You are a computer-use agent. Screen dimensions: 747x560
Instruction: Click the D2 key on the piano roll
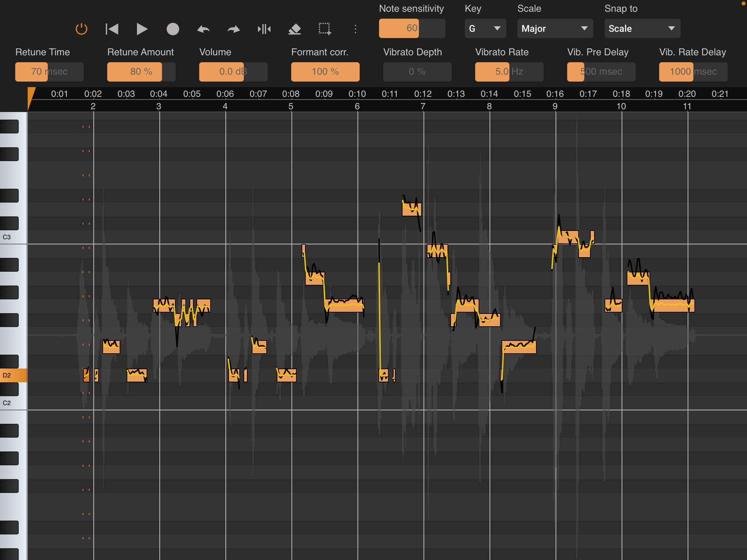click(13, 375)
